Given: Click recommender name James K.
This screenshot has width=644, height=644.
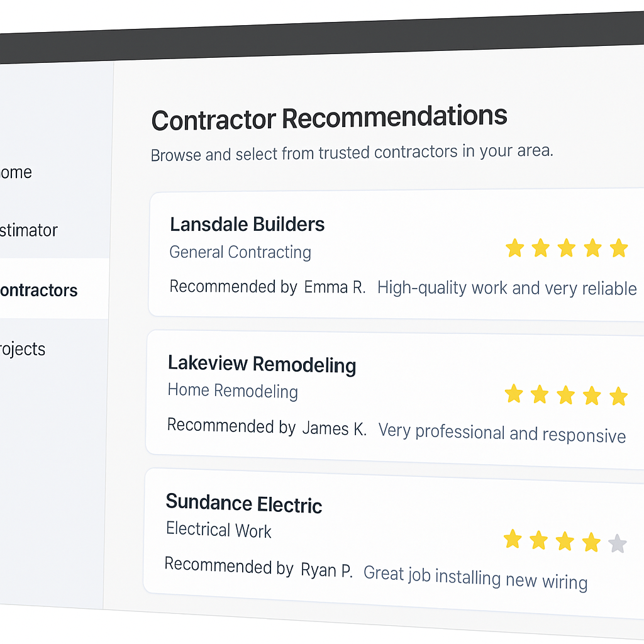Looking at the screenshot, I should coord(334,429).
